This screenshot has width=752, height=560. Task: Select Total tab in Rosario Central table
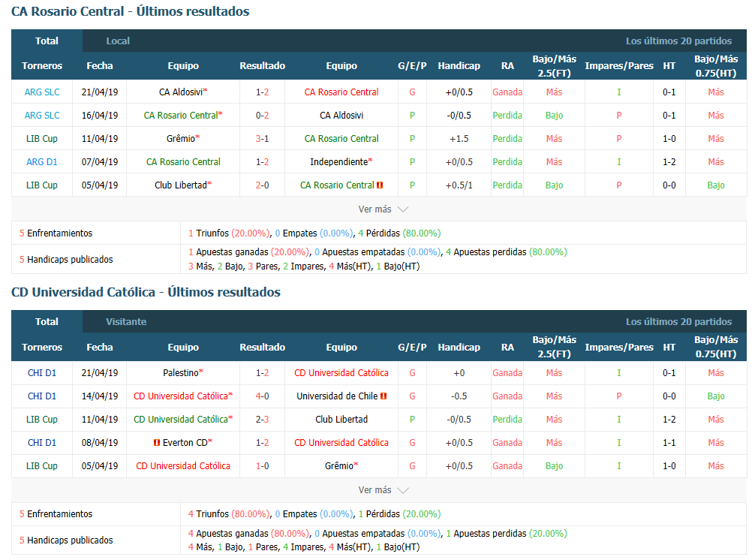point(47,41)
